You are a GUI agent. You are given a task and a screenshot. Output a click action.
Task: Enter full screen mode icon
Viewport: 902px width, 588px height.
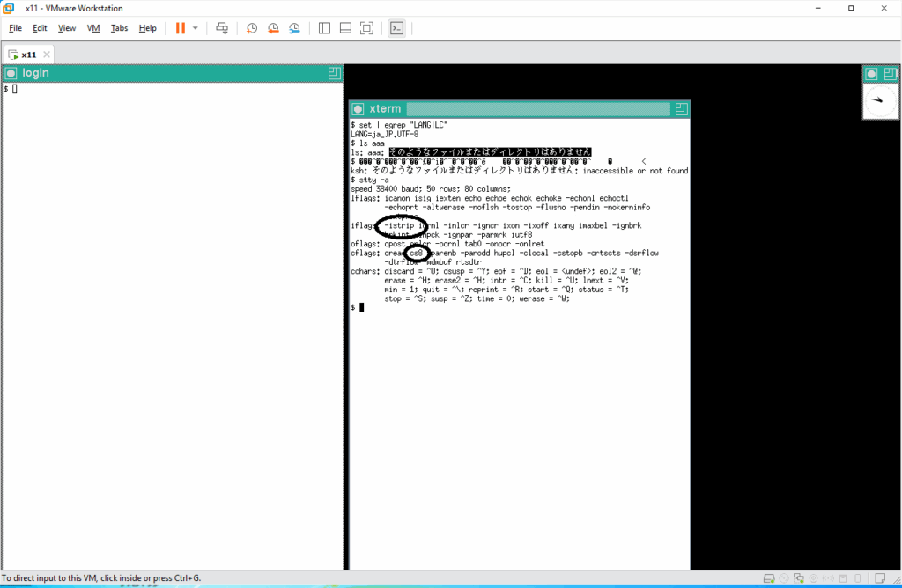[x=366, y=28]
